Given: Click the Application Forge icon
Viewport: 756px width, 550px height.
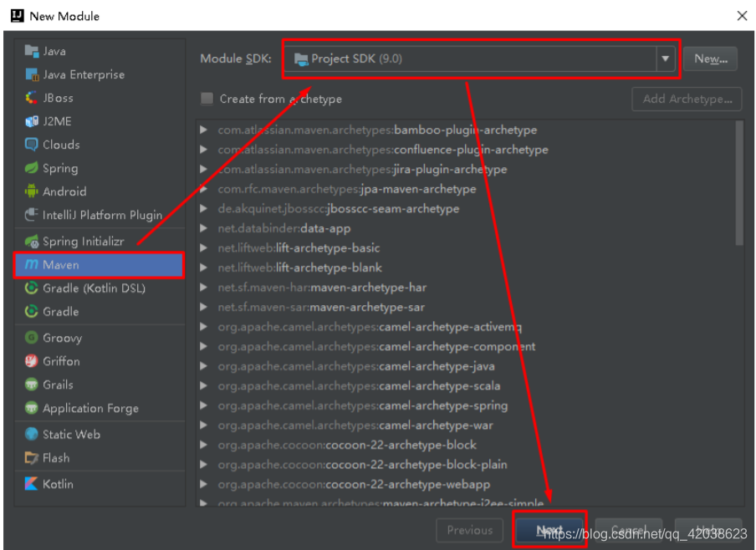Looking at the screenshot, I should [x=31, y=408].
